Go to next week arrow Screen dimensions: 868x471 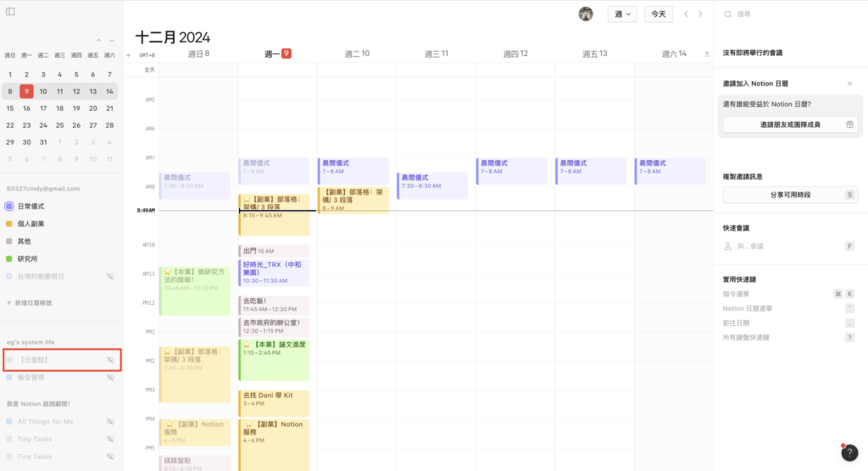pyautogui.click(x=700, y=14)
